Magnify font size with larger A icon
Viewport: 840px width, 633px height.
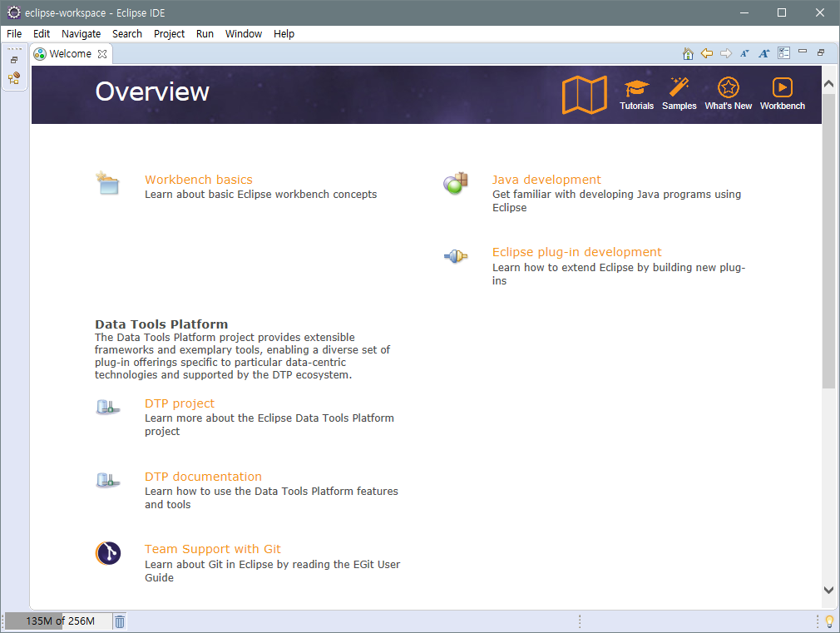pyautogui.click(x=764, y=53)
